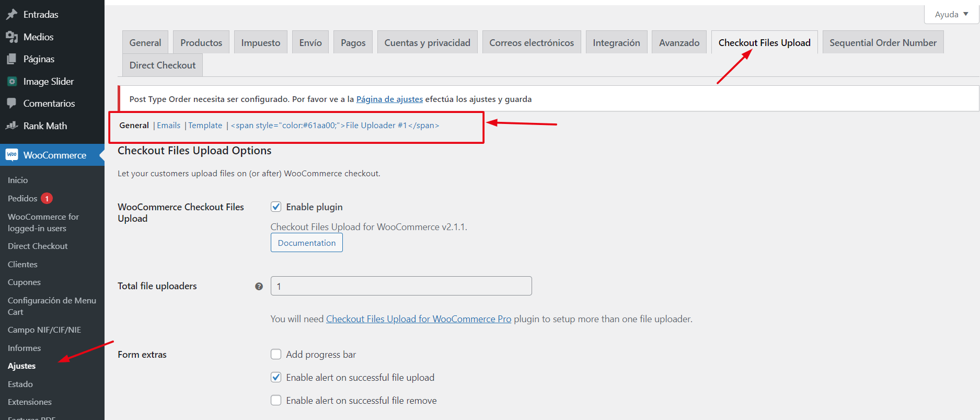
Task: Expand the Ayuda help dropdown
Action: click(x=951, y=14)
